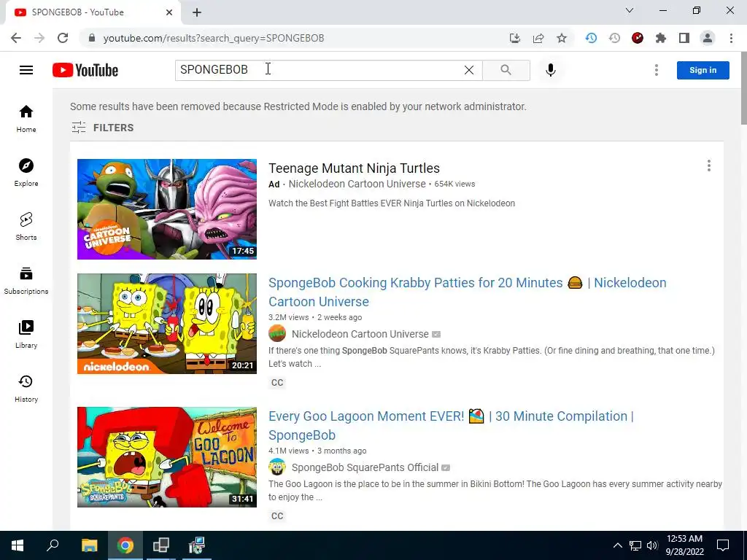Open the Nickelodeon Cartoon Universe channel link below Krabby Patties

point(360,334)
